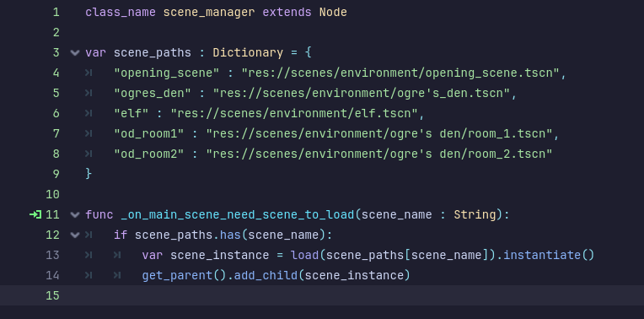
Task: Click line number 15 in the gutter
Action: [52, 295]
